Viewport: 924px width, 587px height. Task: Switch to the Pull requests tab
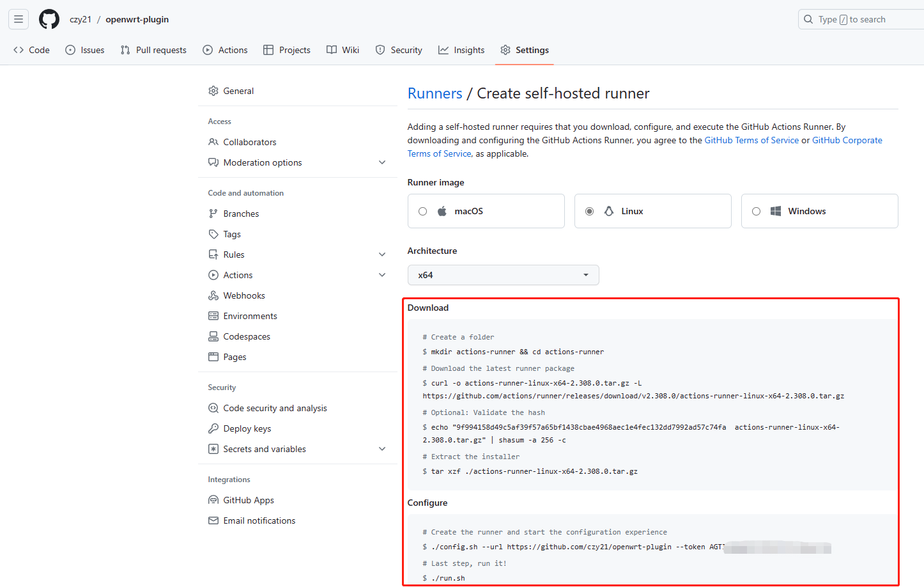[153, 50]
